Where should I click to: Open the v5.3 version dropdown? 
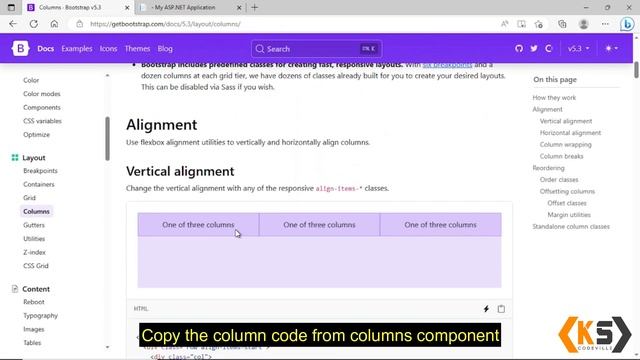(x=578, y=49)
